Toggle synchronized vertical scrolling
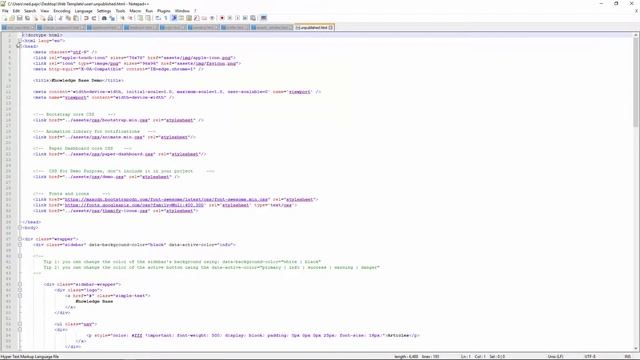The height and width of the screenshot is (360, 640). pos(141,18)
